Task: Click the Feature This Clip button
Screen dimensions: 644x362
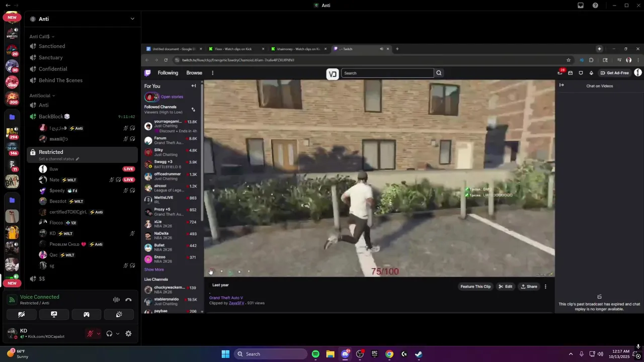Action: pos(475,287)
